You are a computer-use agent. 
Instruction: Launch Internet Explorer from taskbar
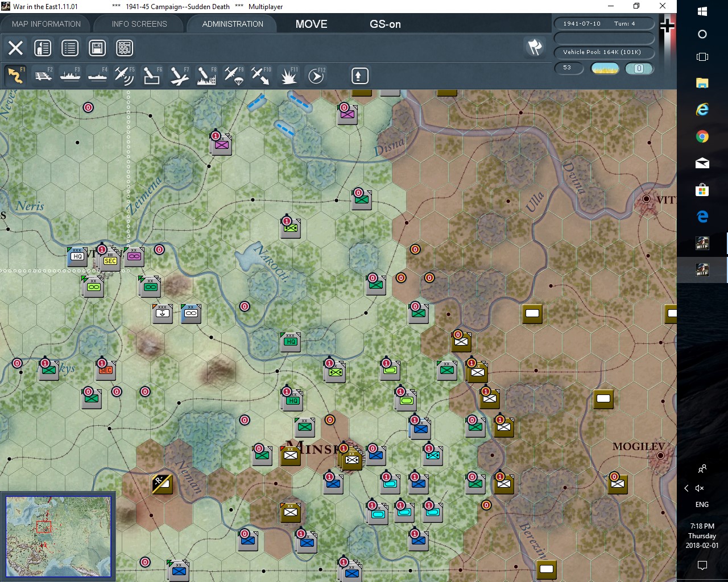(x=702, y=110)
